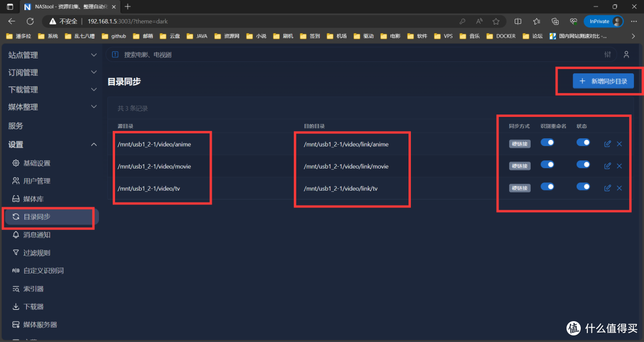The width and height of the screenshot is (644, 342).
Task: Go back with the browser back arrow
Action: (11, 21)
